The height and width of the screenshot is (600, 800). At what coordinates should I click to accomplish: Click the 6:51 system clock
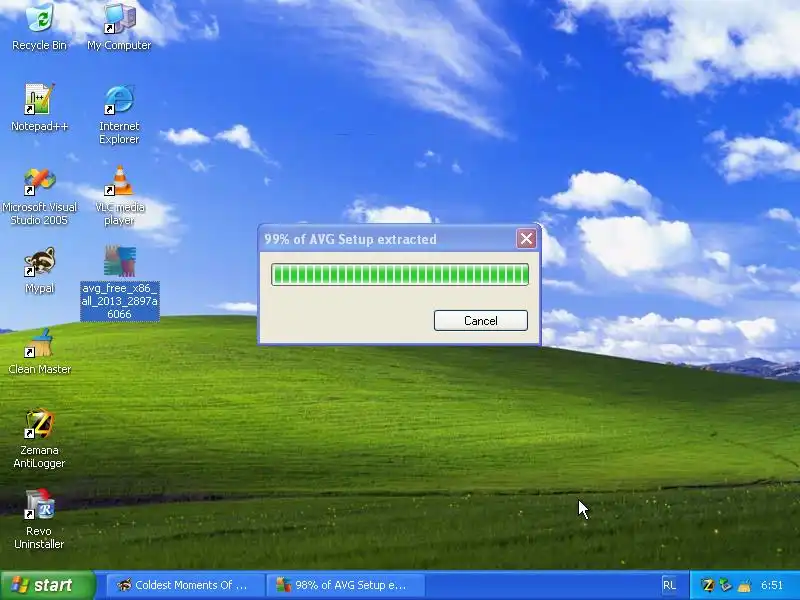(x=771, y=585)
